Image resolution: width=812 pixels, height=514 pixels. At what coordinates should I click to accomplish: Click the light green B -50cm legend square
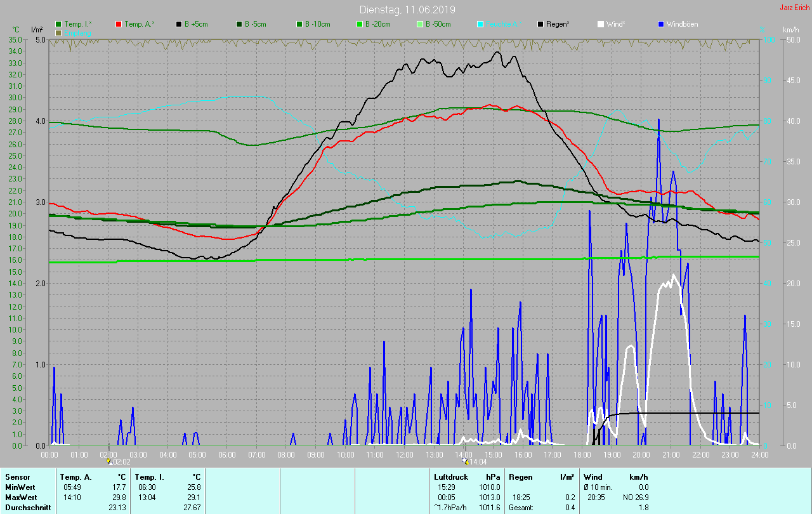[419, 24]
